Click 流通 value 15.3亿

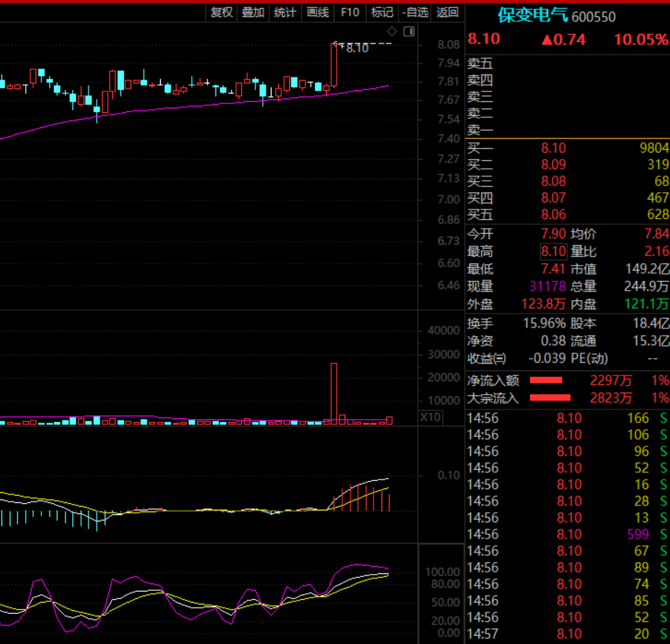(x=652, y=341)
